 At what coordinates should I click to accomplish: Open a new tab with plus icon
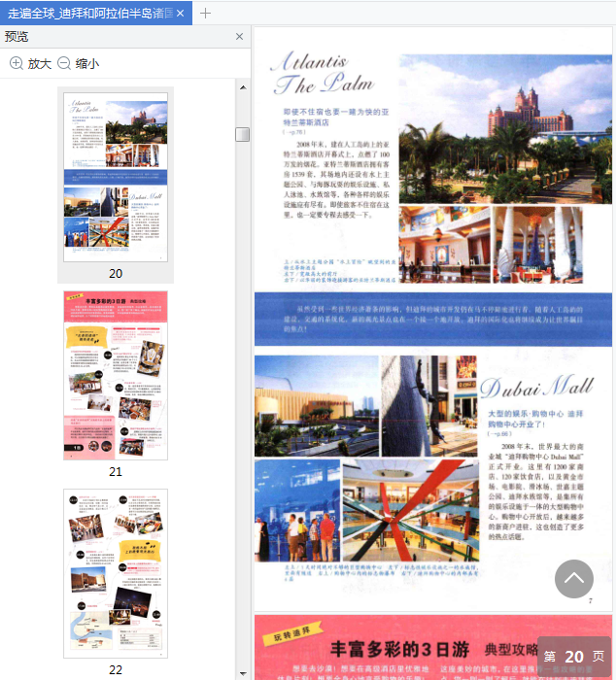coord(205,14)
